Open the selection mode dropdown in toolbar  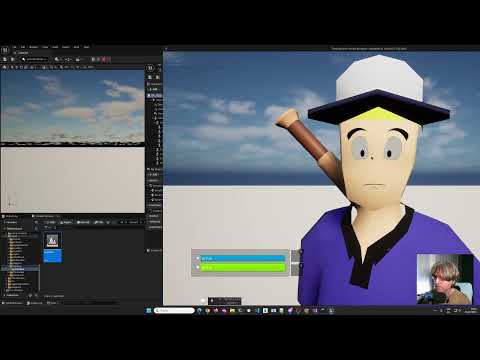(x=34, y=59)
